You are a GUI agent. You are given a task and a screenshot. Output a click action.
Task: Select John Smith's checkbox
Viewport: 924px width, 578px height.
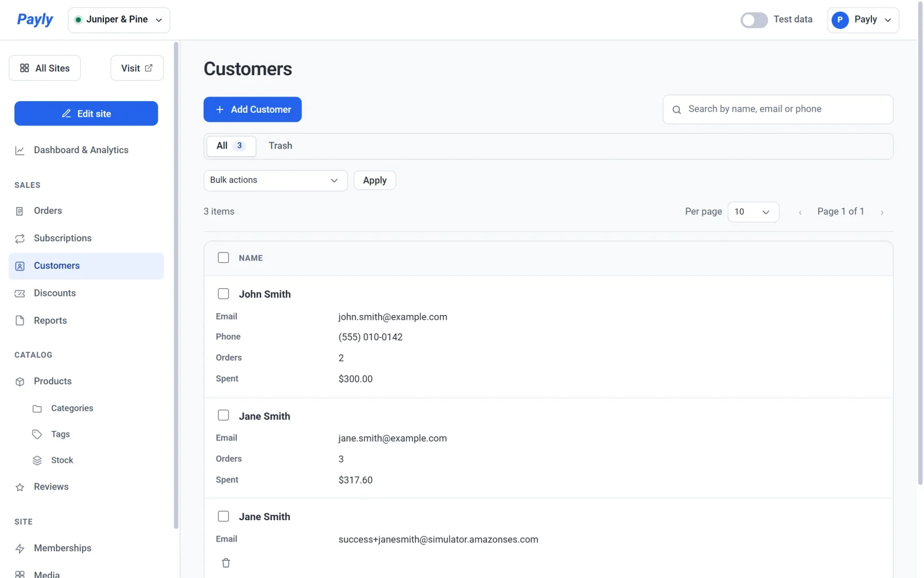223,294
